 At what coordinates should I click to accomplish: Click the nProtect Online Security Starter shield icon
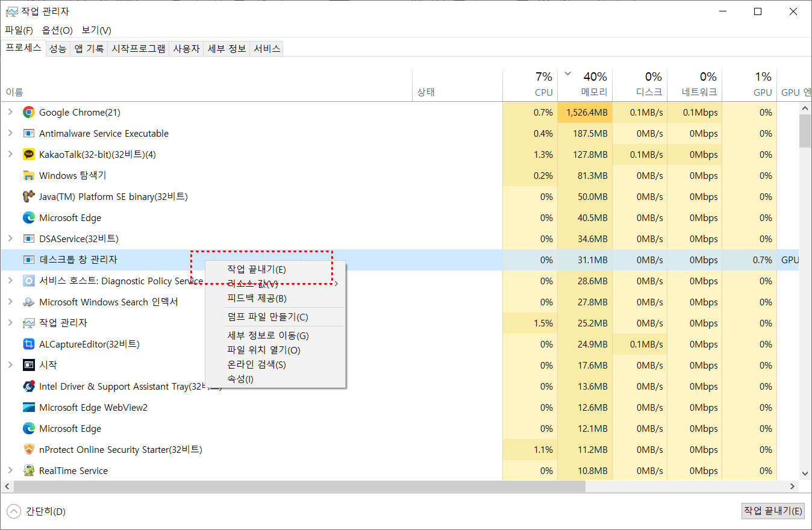pyautogui.click(x=28, y=449)
